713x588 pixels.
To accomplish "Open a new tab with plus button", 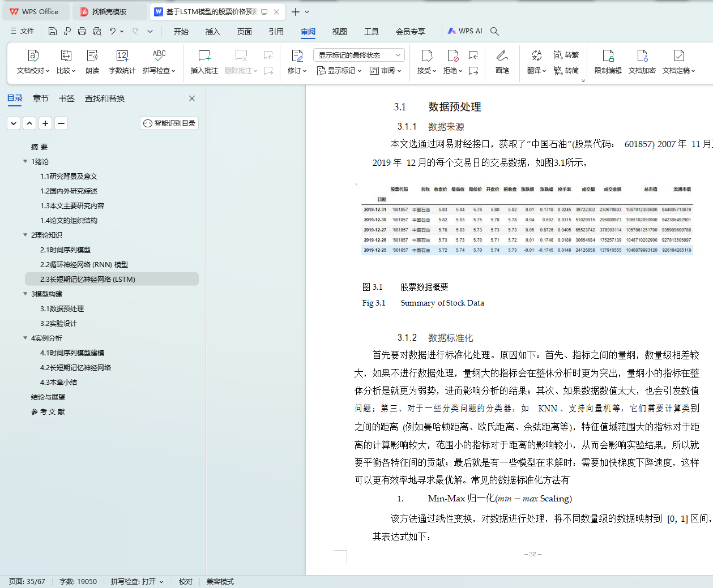I will click(x=296, y=11).
